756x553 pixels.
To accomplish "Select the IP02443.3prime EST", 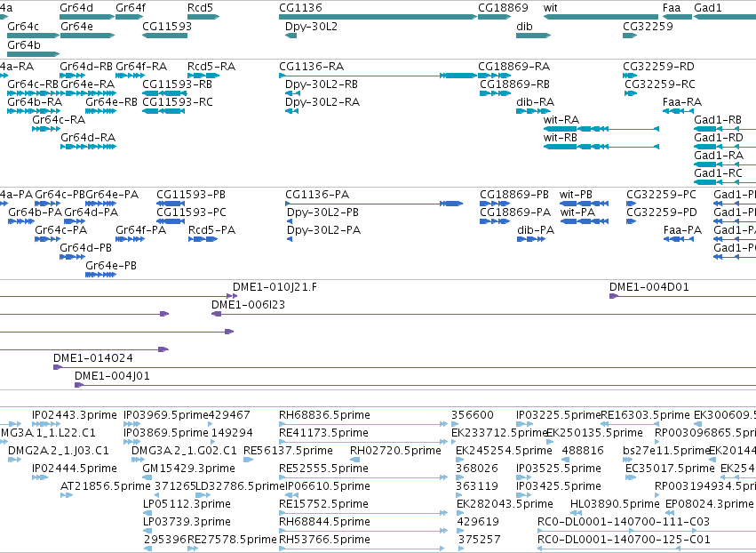I will point(46,424).
